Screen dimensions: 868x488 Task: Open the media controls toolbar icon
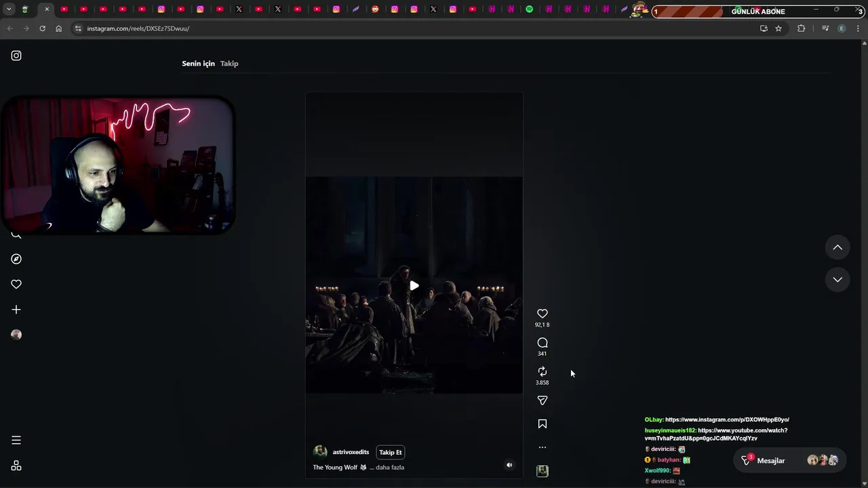point(825,28)
